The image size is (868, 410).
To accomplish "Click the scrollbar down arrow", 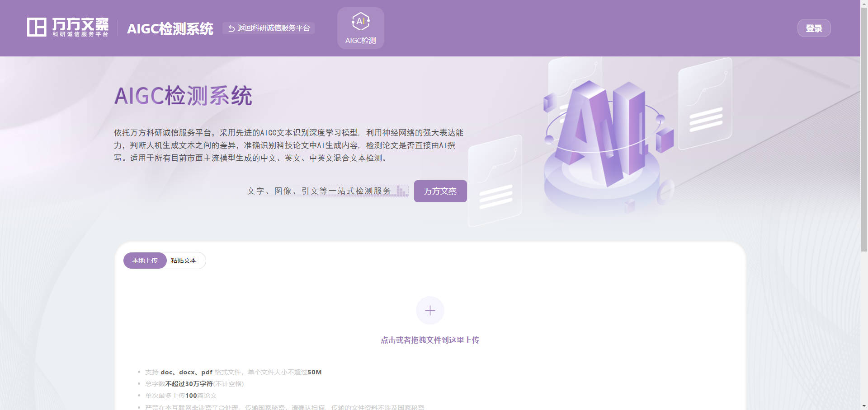I will point(864,406).
